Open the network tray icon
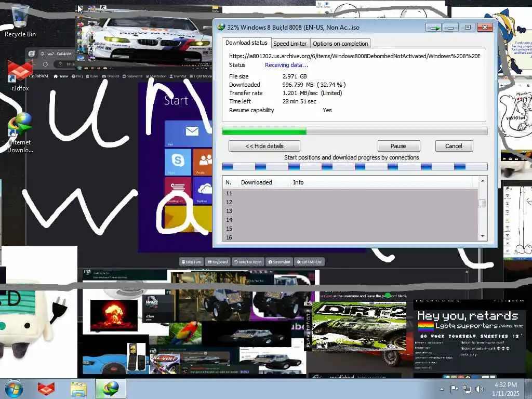The height and width of the screenshot is (399, 532). [x=467, y=389]
